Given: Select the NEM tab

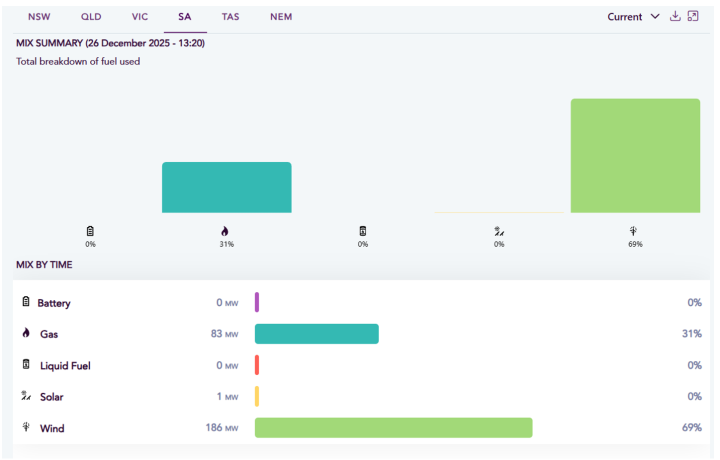Looking at the screenshot, I should click(281, 17).
